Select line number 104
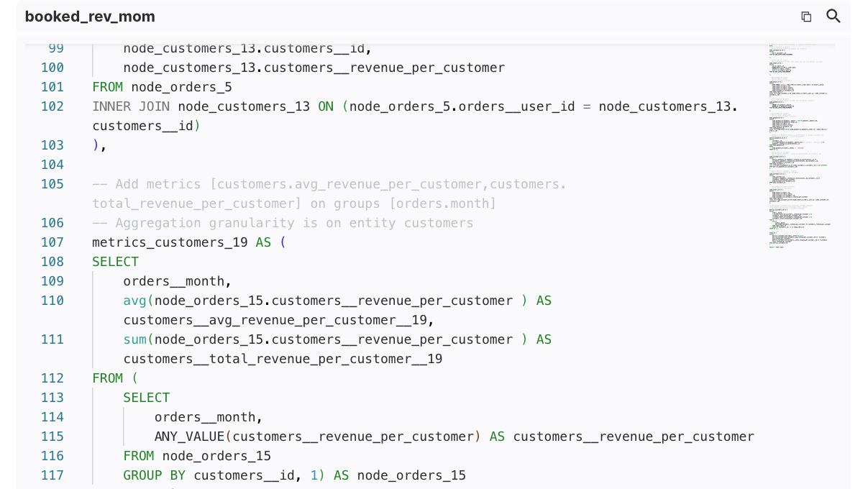Screen dimensions: 868x489 (52, 165)
